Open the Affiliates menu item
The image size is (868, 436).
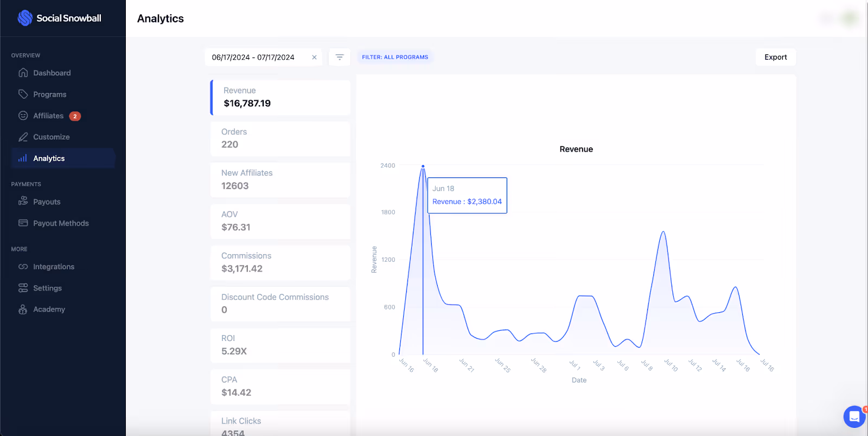tap(48, 116)
